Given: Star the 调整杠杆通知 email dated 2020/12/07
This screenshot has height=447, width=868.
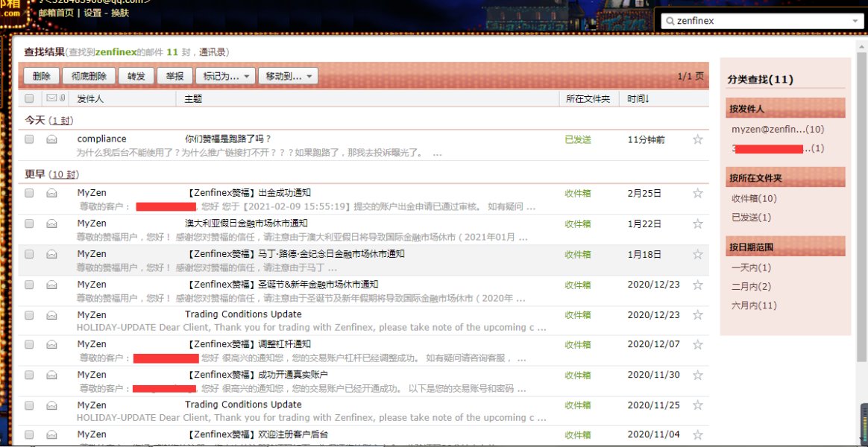Looking at the screenshot, I should pos(697,345).
